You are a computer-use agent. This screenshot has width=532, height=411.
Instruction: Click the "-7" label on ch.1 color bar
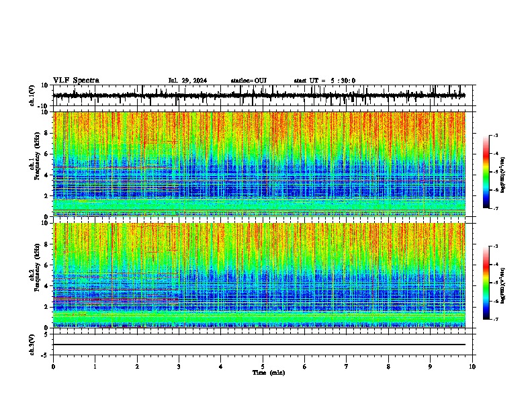pos(495,208)
